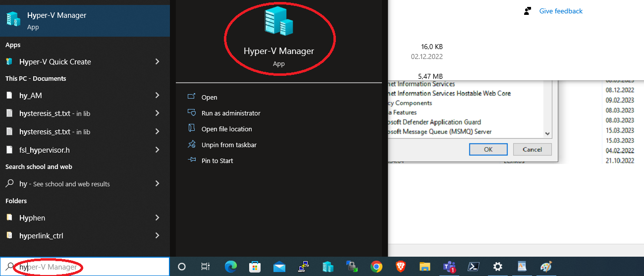
Task: Click scroll-down arrow in Windows Features list
Action: pyautogui.click(x=547, y=134)
